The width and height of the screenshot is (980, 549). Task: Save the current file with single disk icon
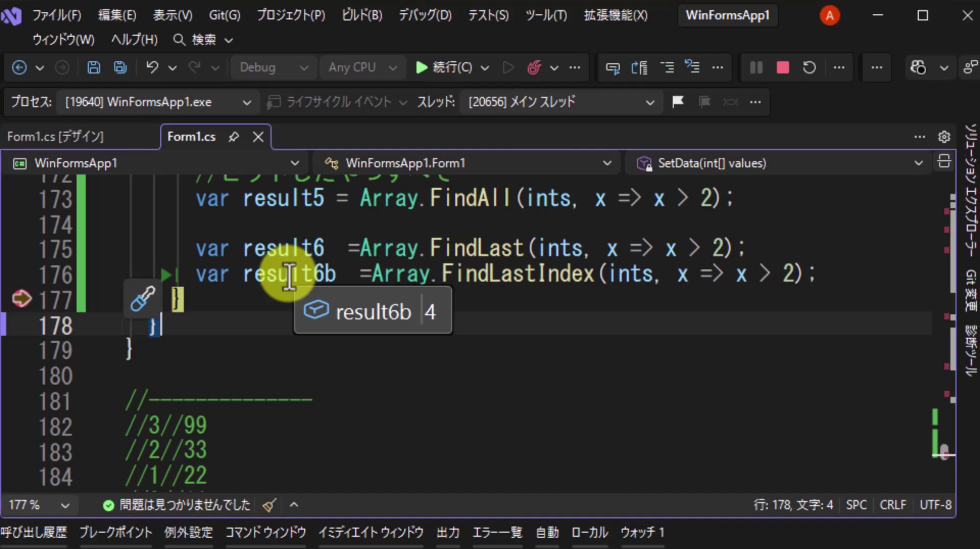coord(93,67)
